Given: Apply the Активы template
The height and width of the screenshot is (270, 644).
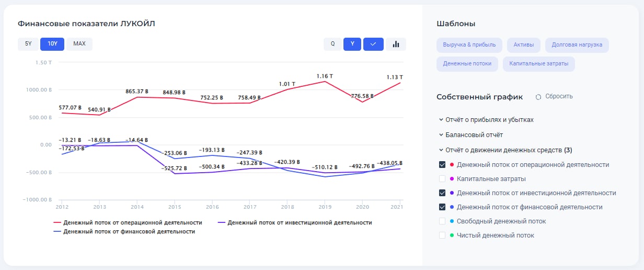Looking at the screenshot, I should [524, 45].
